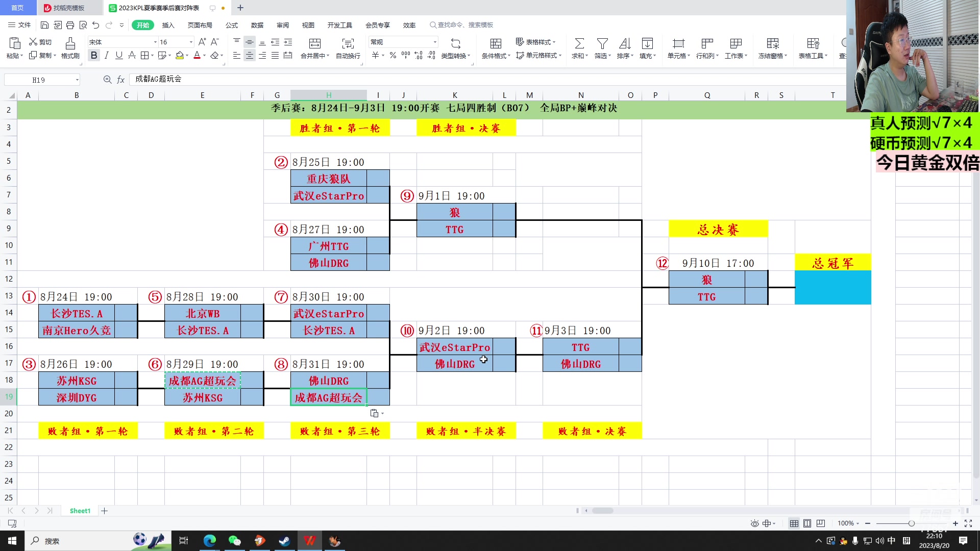Select the Sheet1 worksheet tab

80,511
